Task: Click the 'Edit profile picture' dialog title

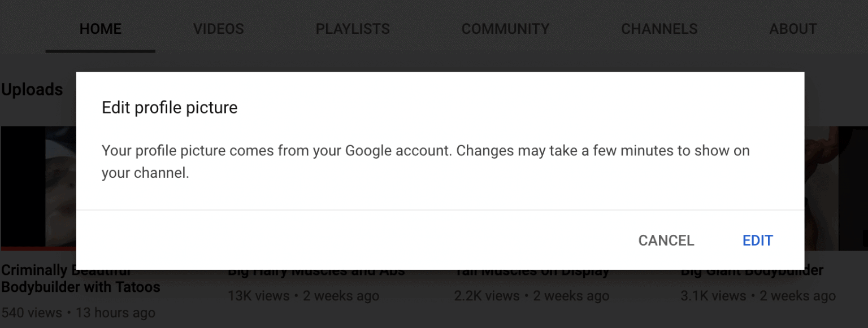Action: (170, 107)
